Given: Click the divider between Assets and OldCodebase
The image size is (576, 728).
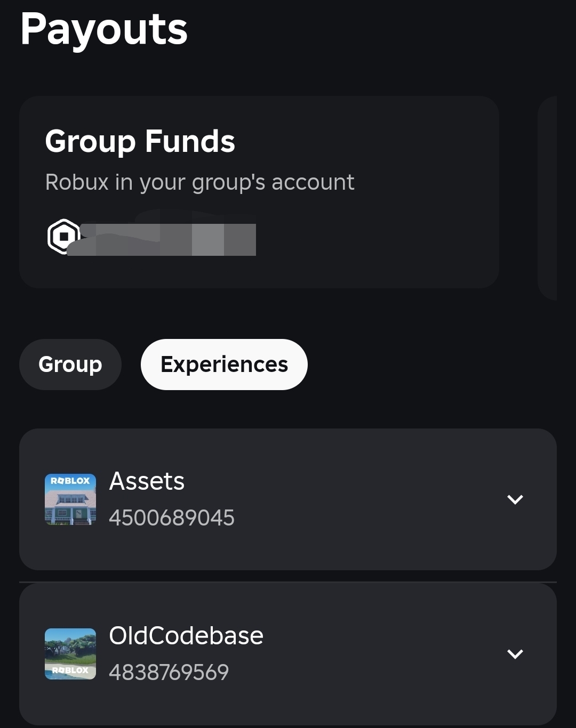Looking at the screenshot, I should pos(288,582).
